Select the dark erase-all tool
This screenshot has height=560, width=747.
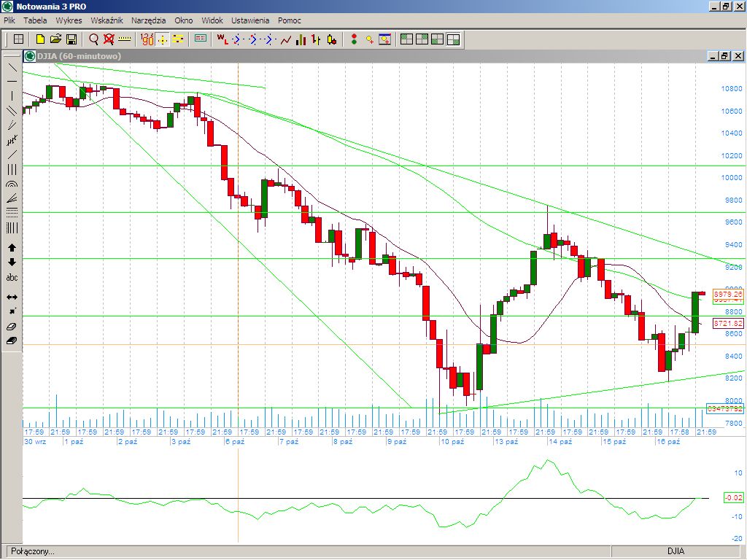tap(12, 341)
